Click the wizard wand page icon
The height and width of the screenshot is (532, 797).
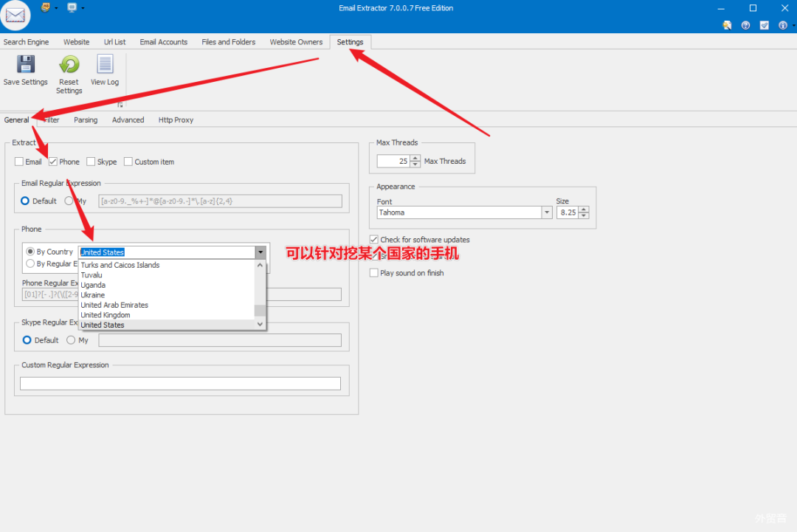tap(728, 25)
